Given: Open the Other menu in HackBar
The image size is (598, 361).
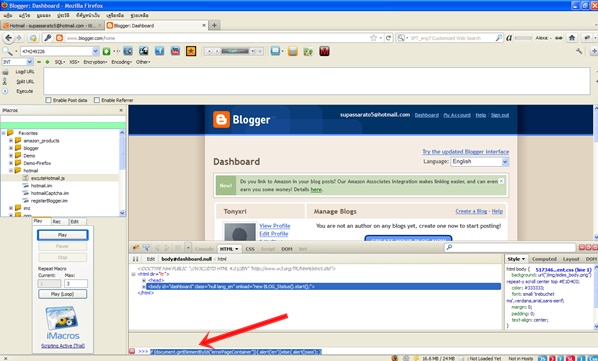Looking at the screenshot, I should pyautogui.click(x=143, y=62).
